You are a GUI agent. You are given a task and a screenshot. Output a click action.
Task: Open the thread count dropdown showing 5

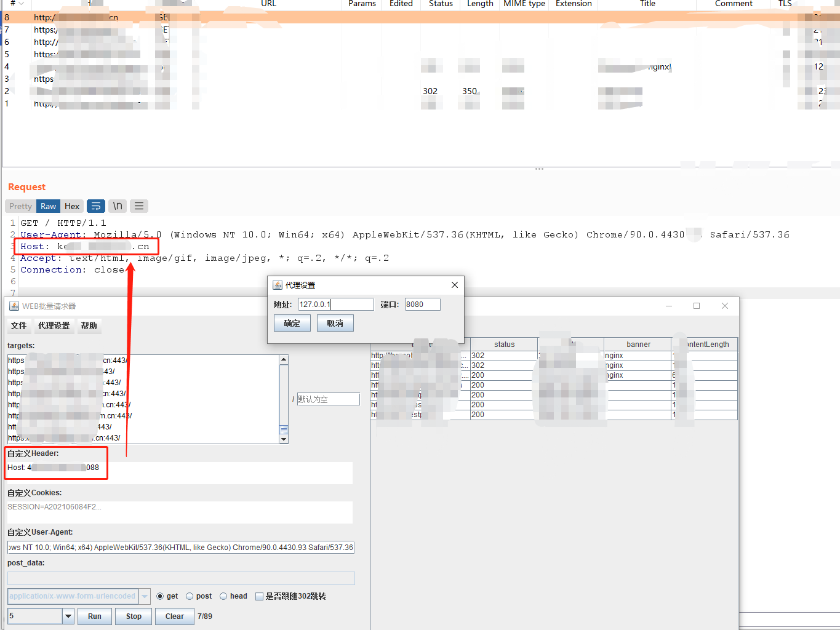point(66,616)
